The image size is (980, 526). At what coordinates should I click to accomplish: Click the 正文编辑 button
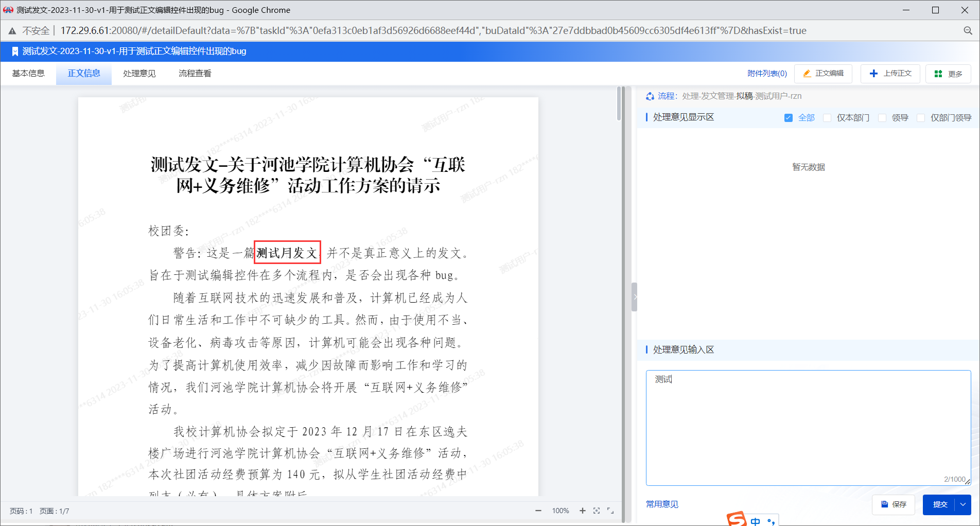823,74
